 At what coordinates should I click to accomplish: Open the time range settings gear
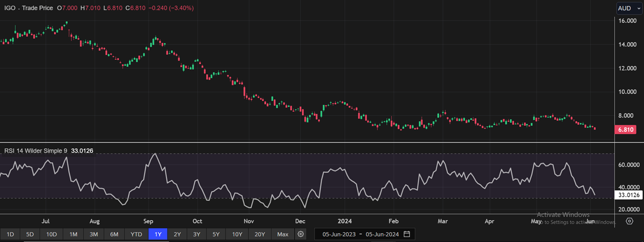(x=301, y=234)
